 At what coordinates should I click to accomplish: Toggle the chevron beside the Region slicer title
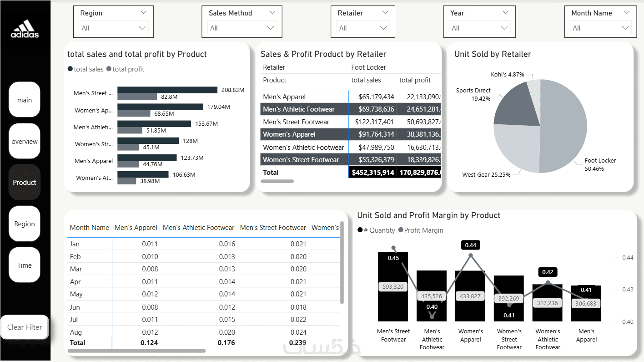click(144, 13)
